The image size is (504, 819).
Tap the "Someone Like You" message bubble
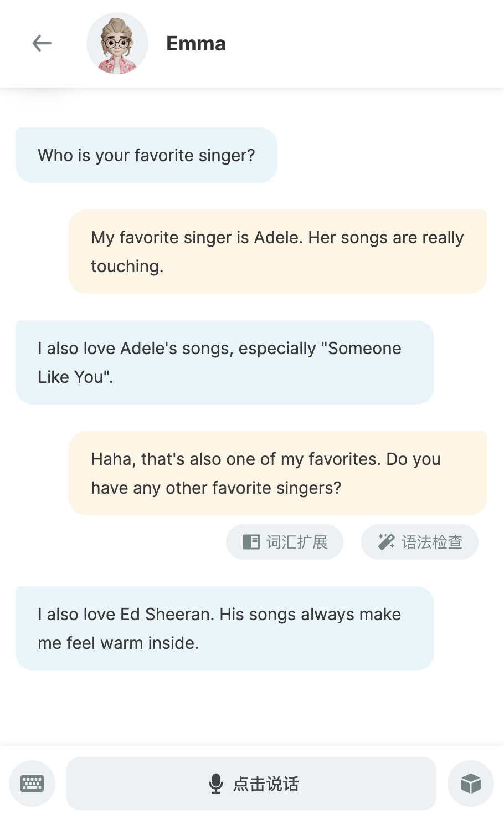point(225,362)
